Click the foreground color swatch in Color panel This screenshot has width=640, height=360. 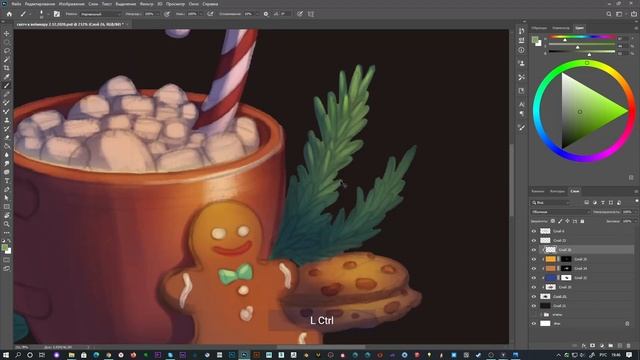coord(535,39)
